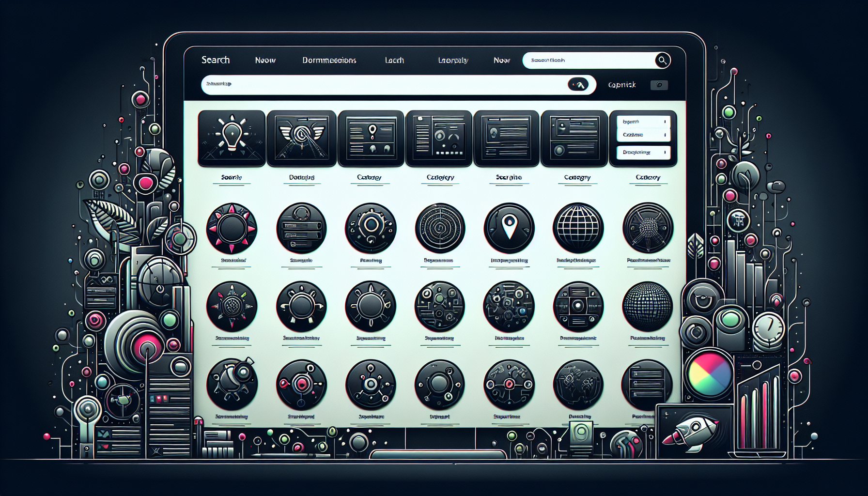Click the circuit board icon with green dots
Image resolution: width=868 pixels, height=496 pixels.
(x=440, y=307)
